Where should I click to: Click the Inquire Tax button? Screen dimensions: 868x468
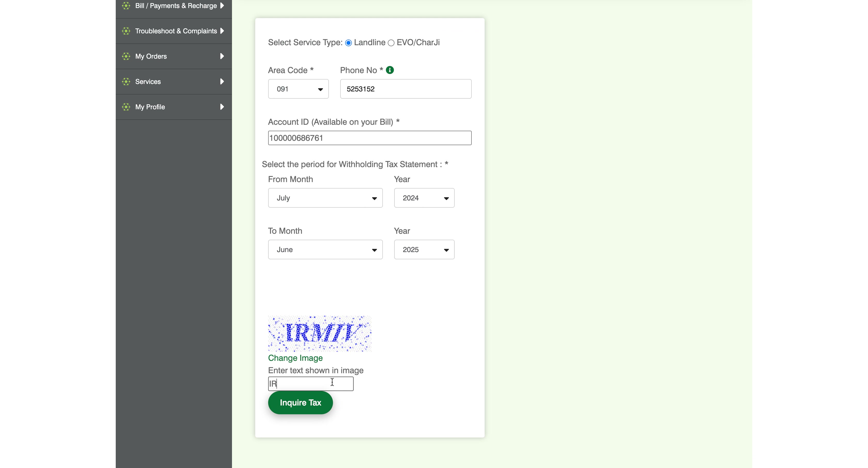tap(300, 403)
